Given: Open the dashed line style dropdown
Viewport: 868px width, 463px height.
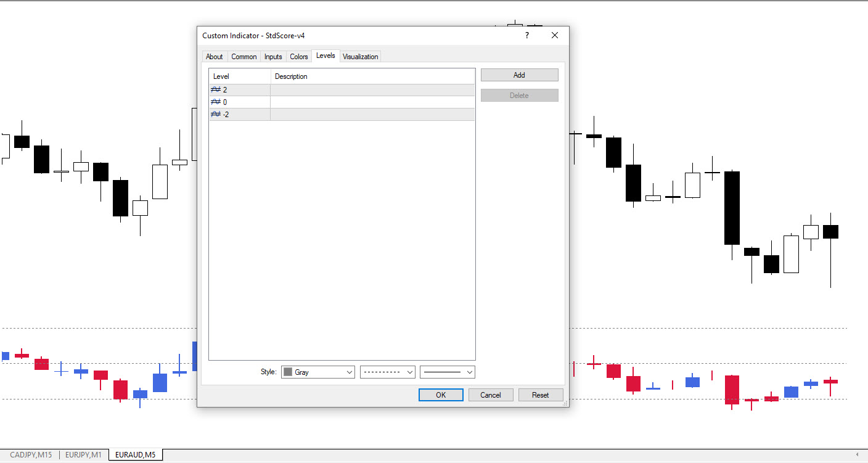Looking at the screenshot, I should [x=388, y=372].
